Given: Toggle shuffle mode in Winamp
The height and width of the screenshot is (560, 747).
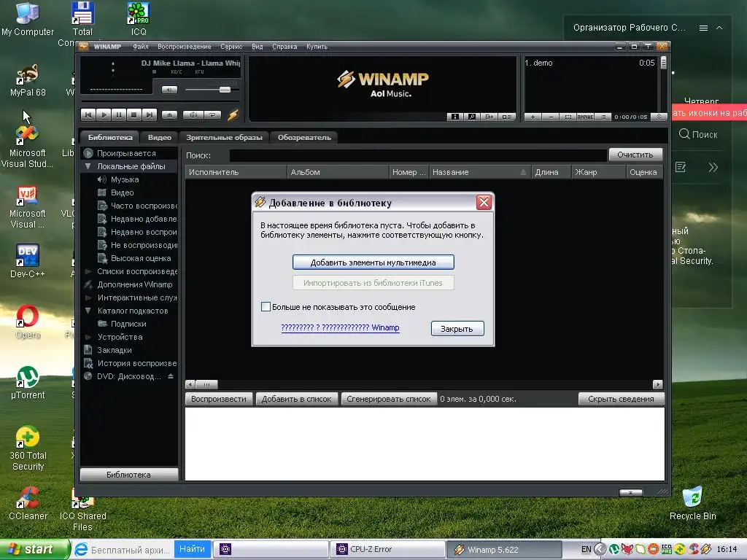Looking at the screenshot, I should [x=193, y=114].
